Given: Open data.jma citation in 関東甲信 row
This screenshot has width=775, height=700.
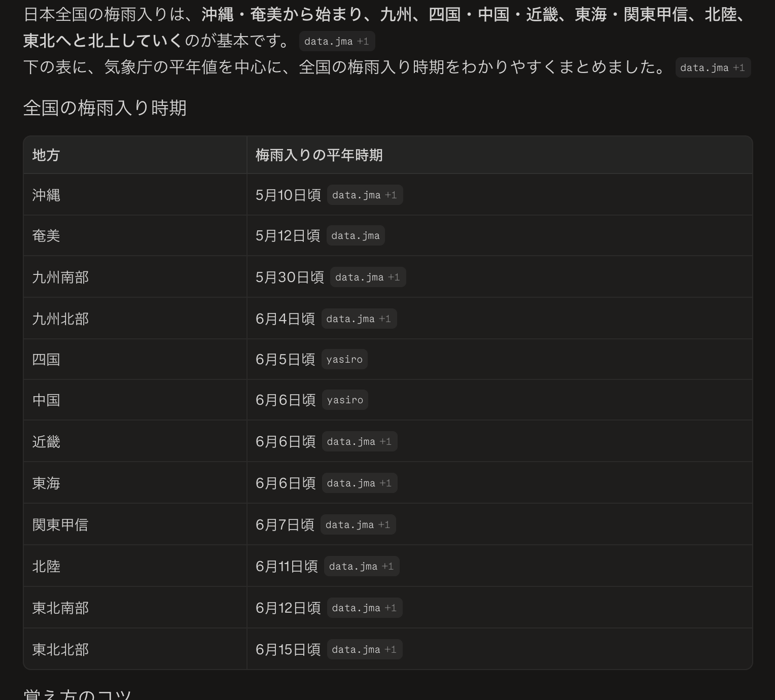Looking at the screenshot, I should click(358, 524).
